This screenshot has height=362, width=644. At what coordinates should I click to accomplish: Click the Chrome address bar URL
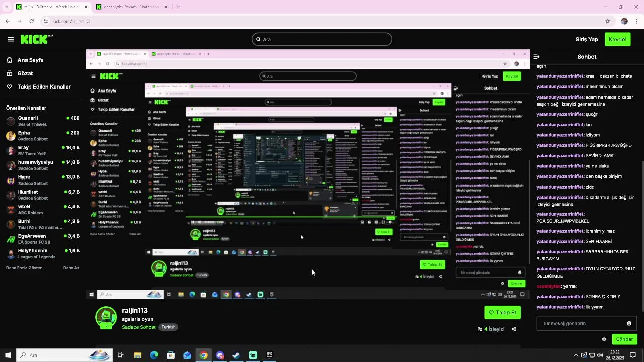tap(71, 21)
